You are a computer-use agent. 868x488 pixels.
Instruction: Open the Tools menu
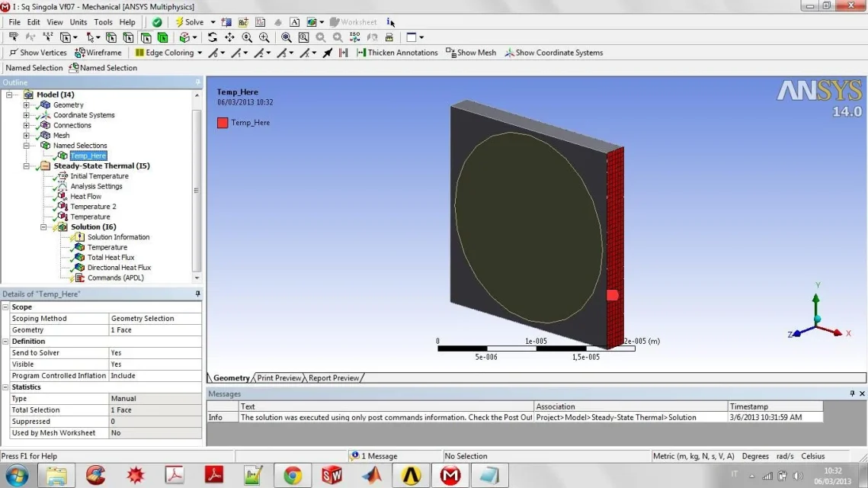coord(103,22)
